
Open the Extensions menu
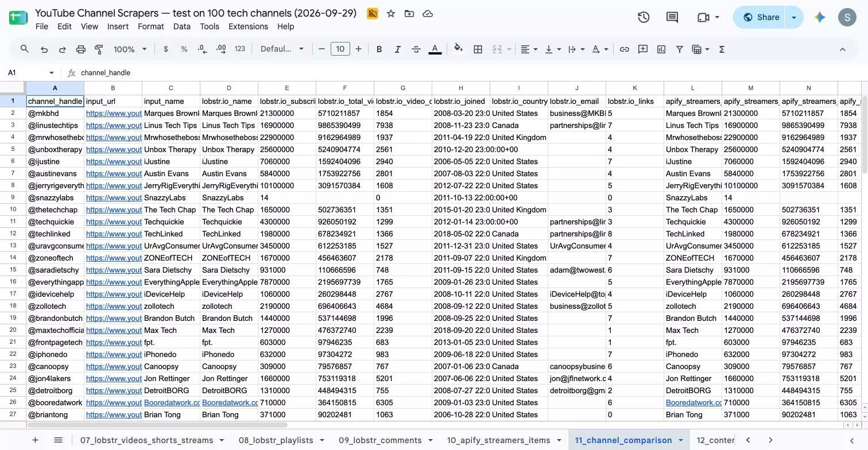coord(248,26)
